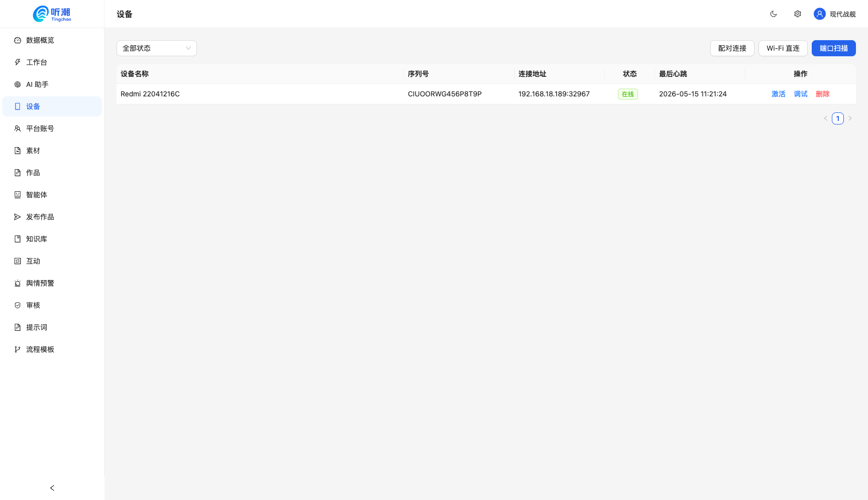Screen dimensions: 868x500
Task: Click the Wi-Fi 直连 button
Action: coord(783,48)
